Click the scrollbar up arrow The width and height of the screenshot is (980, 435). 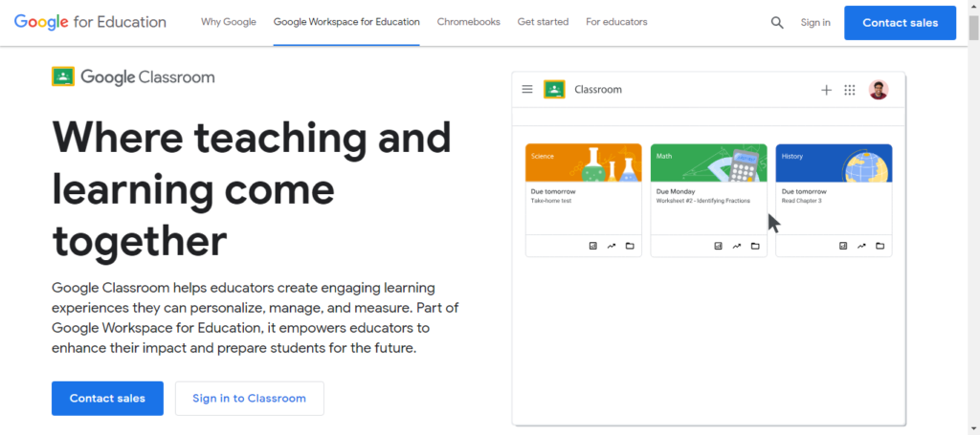[973, 7]
